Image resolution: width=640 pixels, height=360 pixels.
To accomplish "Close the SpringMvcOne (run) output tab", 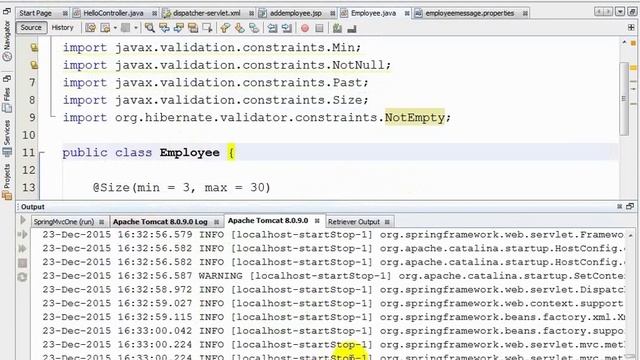I will click(x=102, y=222).
